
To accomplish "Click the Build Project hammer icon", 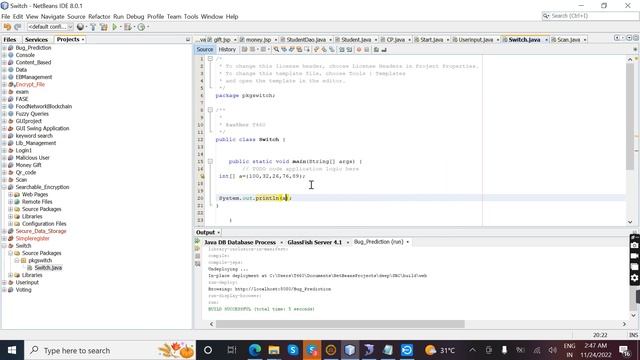I will click(x=93, y=27).
